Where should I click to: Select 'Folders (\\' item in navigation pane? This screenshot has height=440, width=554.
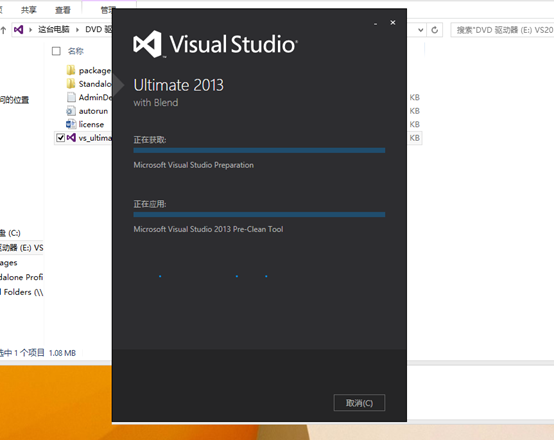(22, 292)
